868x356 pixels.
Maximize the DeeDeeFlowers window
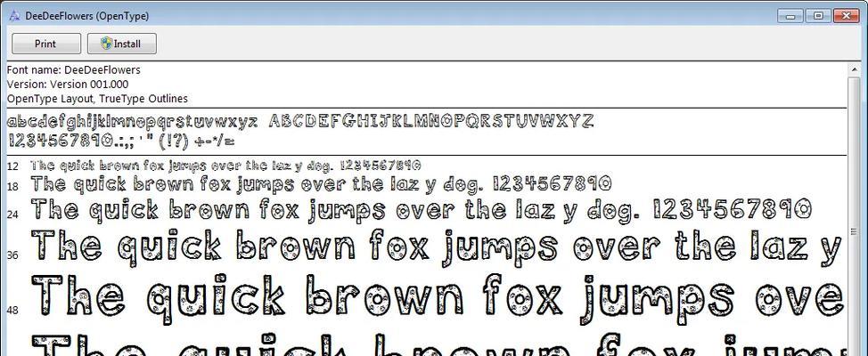pos(818,16)
